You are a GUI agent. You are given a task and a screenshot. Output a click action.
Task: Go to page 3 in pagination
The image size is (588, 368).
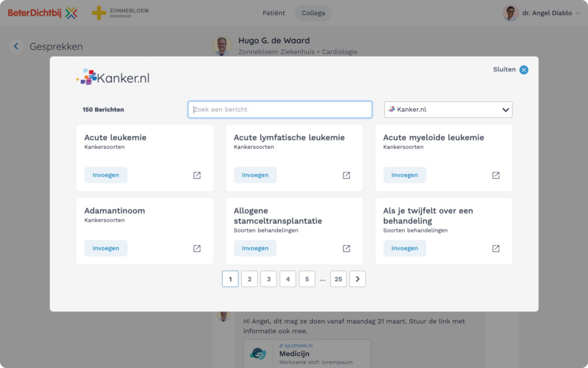(x=268, y=279)
